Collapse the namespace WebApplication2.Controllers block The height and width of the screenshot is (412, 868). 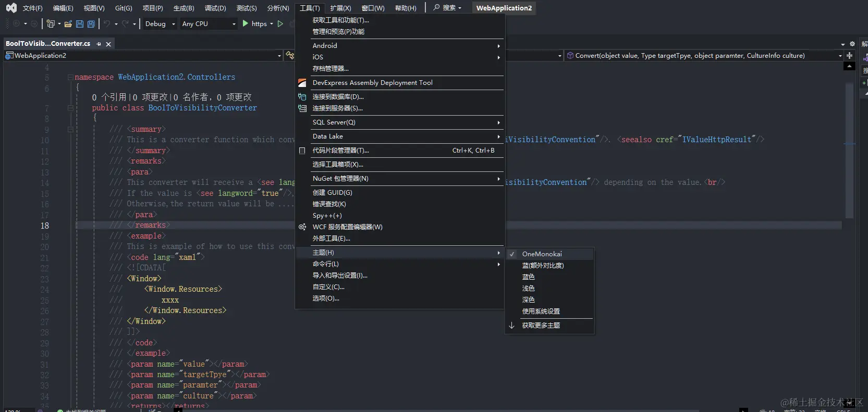(70, 77)
